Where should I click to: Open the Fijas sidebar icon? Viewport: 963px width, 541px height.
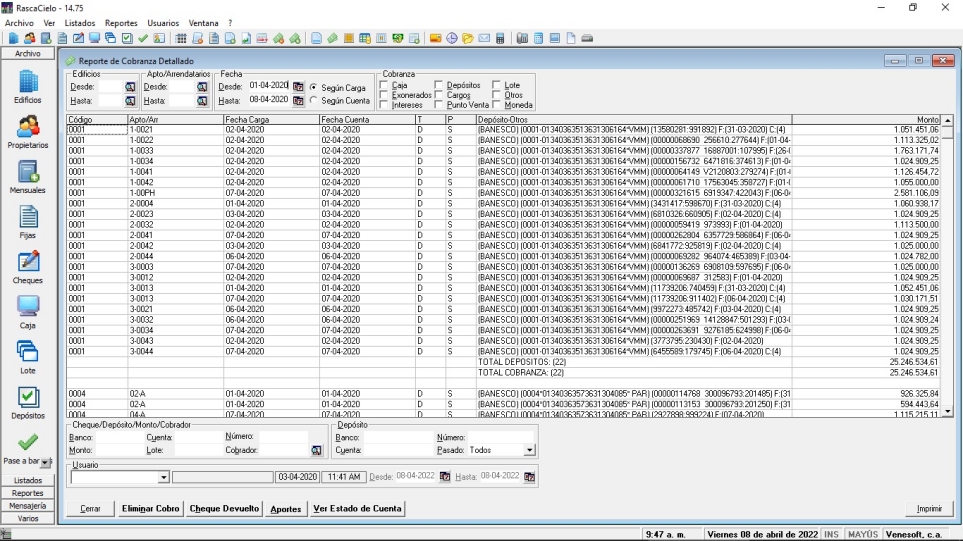[28, 217]
